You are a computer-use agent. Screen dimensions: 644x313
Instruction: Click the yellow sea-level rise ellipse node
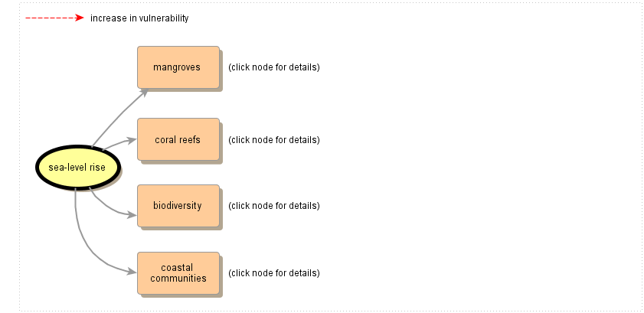[x=77, y=168]
